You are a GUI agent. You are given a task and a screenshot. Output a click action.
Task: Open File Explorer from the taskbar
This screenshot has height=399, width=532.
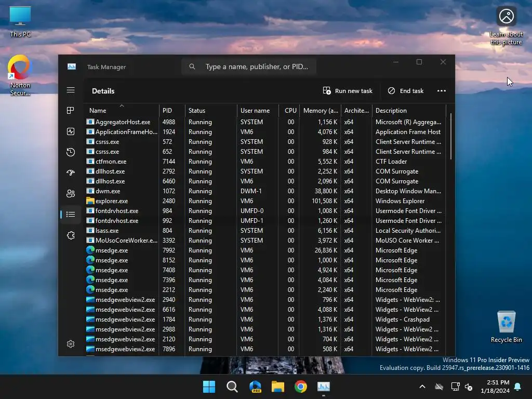coord(278,387)
